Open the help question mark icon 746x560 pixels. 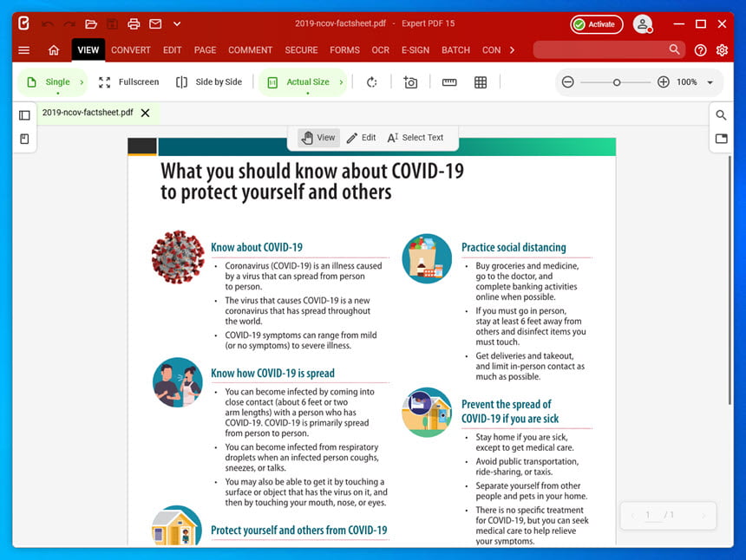(700, 50)
